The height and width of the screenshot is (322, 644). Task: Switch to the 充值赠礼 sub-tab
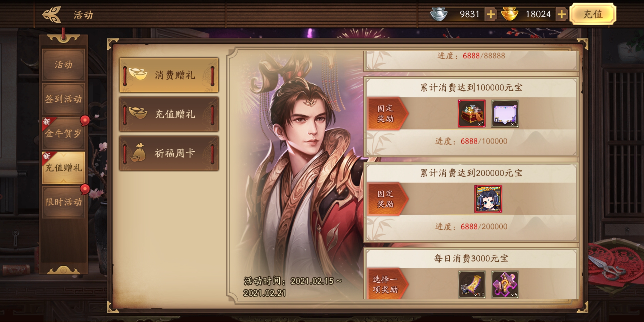[169, 114]
